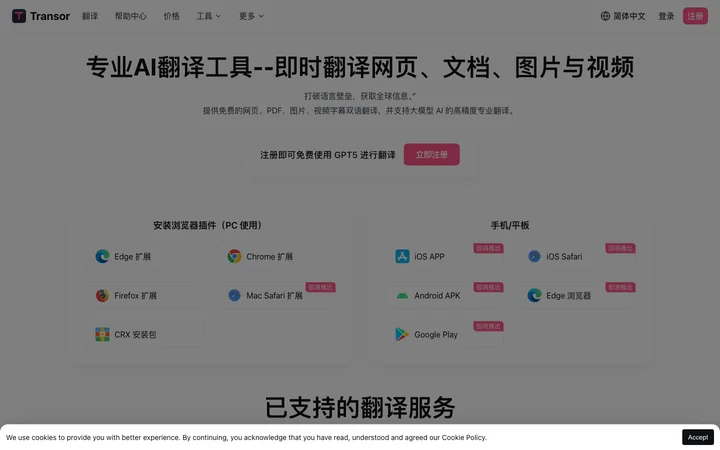Click the Transor brand name

pos(50,16)
